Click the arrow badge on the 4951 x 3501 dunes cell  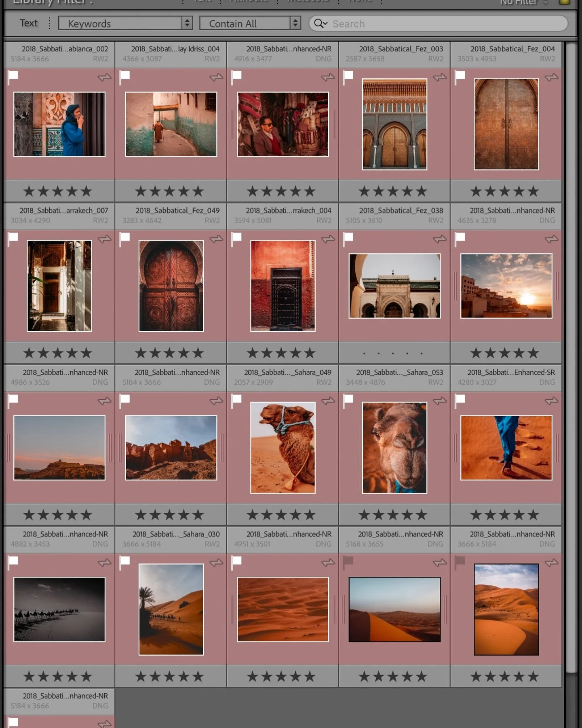[328, 563]
